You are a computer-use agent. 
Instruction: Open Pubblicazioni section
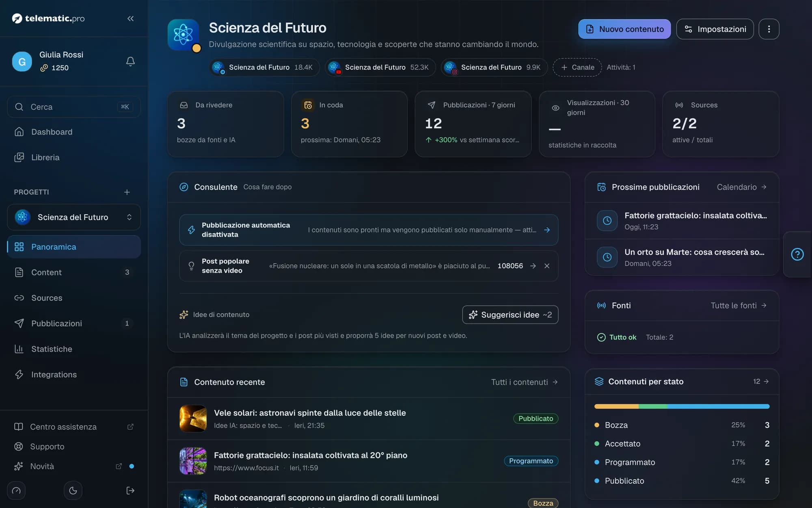click(x=74, y=323)
